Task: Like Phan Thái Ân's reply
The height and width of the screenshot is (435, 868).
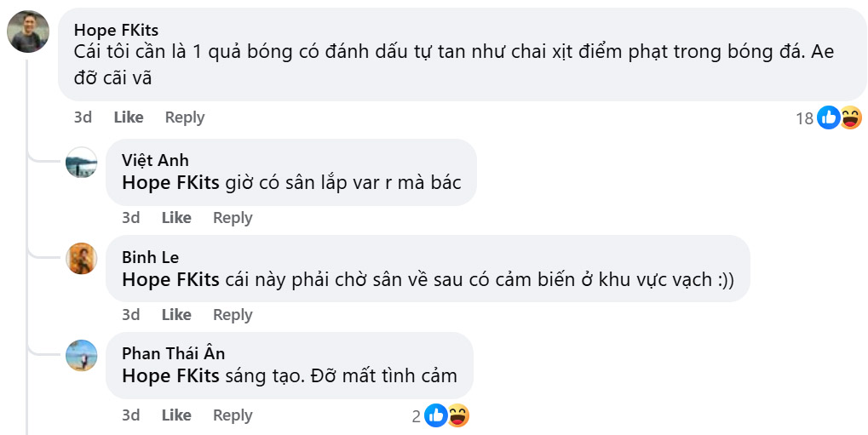Action: click(x=176, y=415)
